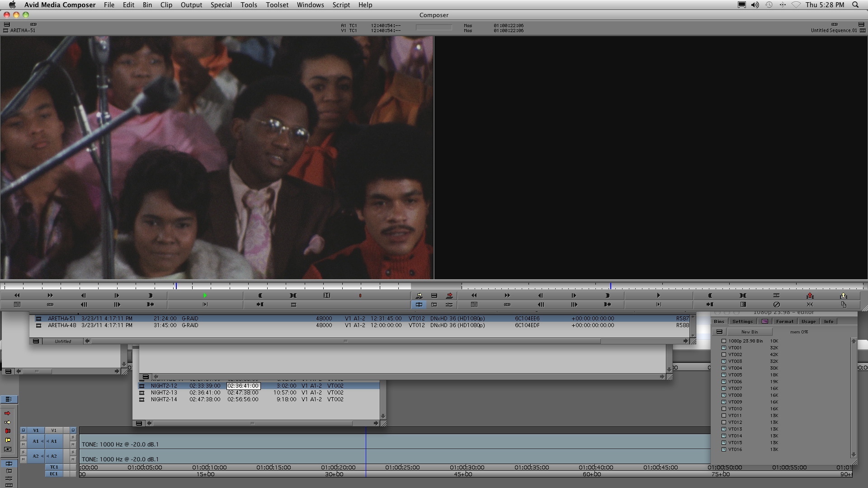Toggle solo on the A1 record track
This screenshot has height=488, width=868.
point(72,437)
